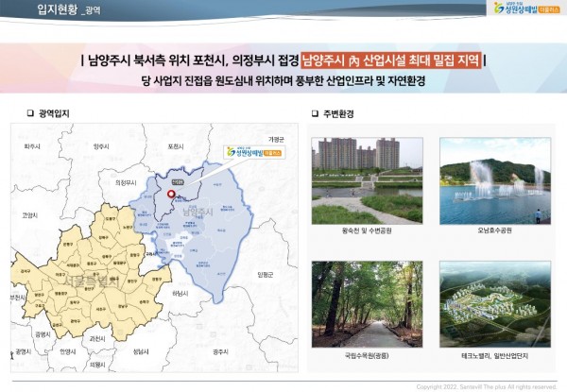Click the red location marker on the map
The image size is (567, 392).
tap(171, 195)
